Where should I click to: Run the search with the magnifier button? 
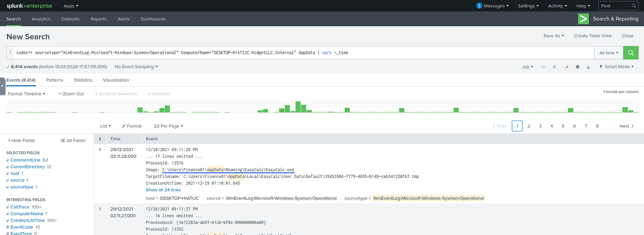(x=631, y=53)
